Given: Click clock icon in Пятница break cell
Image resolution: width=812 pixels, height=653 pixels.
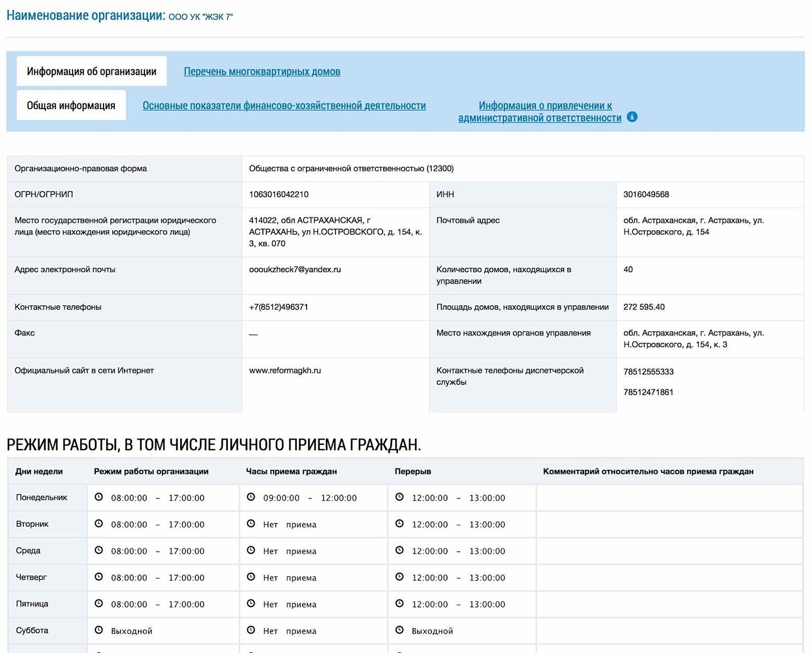Looking at the screenshot, I should (400, 604).
